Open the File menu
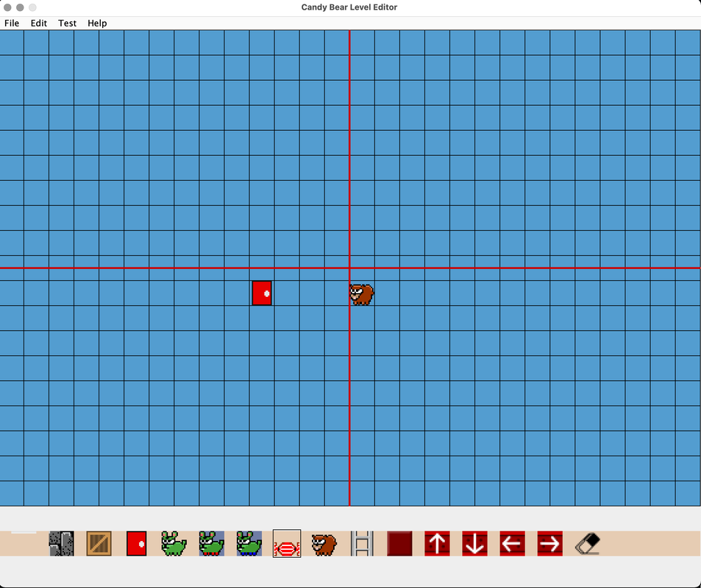The width and height of the screenshot is (701, 588). click(12, 23)
